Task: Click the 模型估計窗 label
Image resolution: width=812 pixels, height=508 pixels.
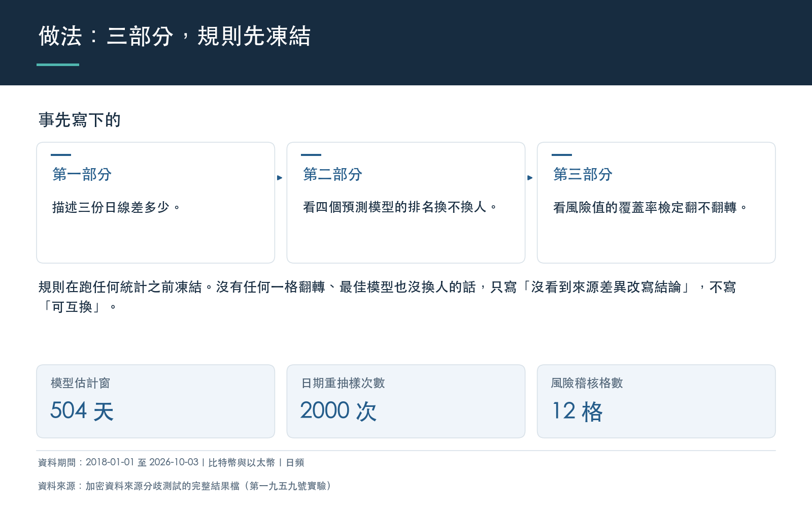Action: 80,383
